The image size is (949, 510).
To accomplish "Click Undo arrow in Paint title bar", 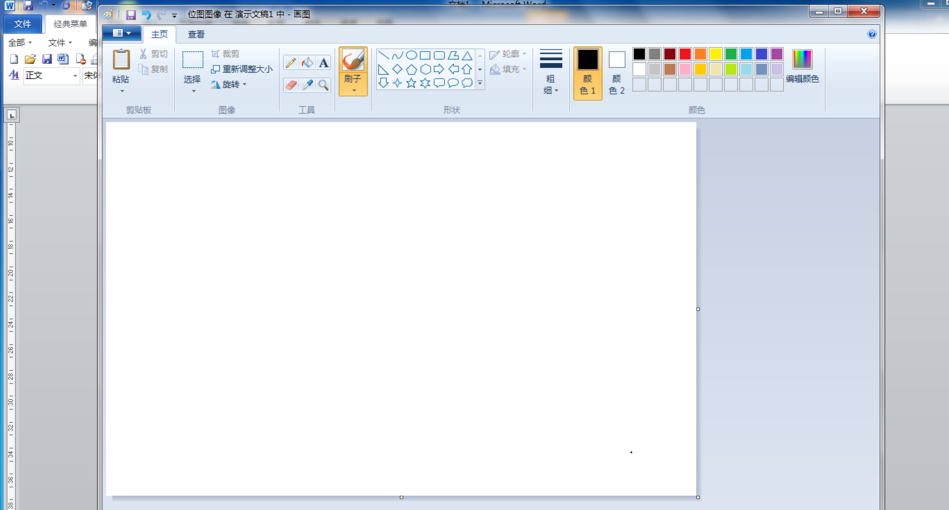I will (146, 15).
